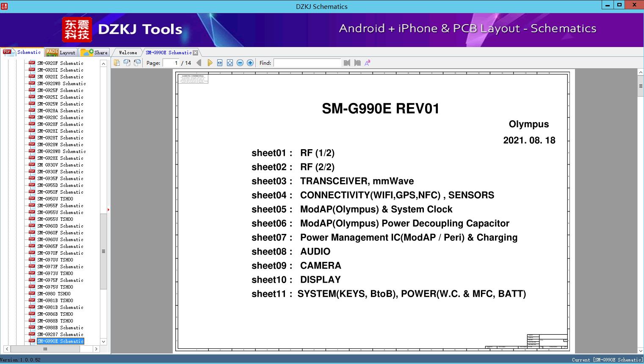Click the tree horizontal scroll left arrow
644x364 pixels.
click(7, 349)
